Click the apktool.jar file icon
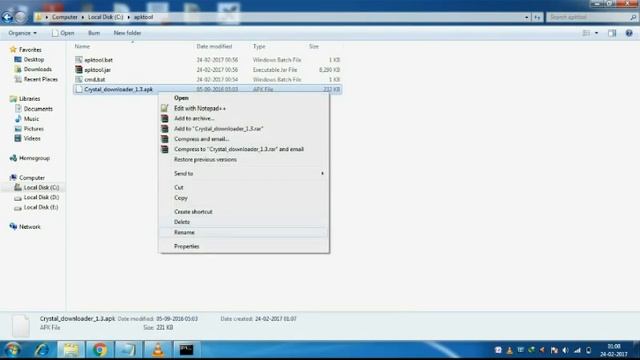 pos(79,70)
